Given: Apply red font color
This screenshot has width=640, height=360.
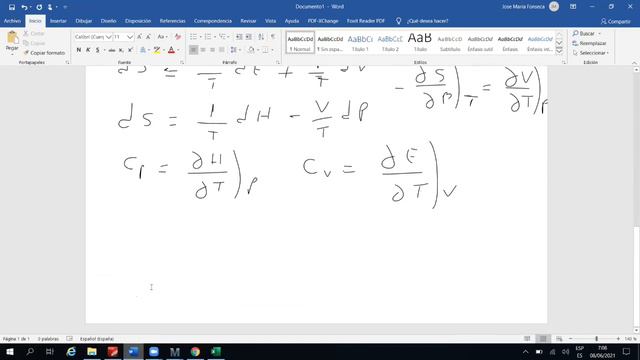Looking at the screenshot, I should 171,50.
